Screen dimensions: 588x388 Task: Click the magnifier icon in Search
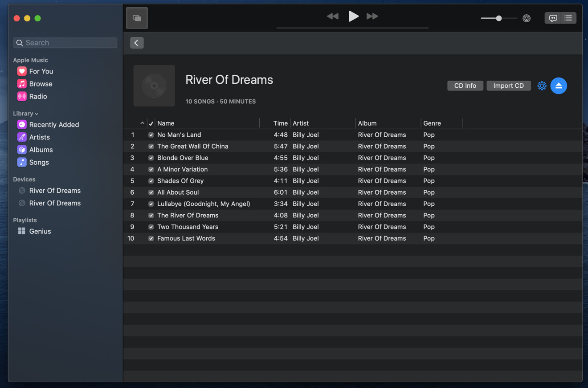click(20, 43)
